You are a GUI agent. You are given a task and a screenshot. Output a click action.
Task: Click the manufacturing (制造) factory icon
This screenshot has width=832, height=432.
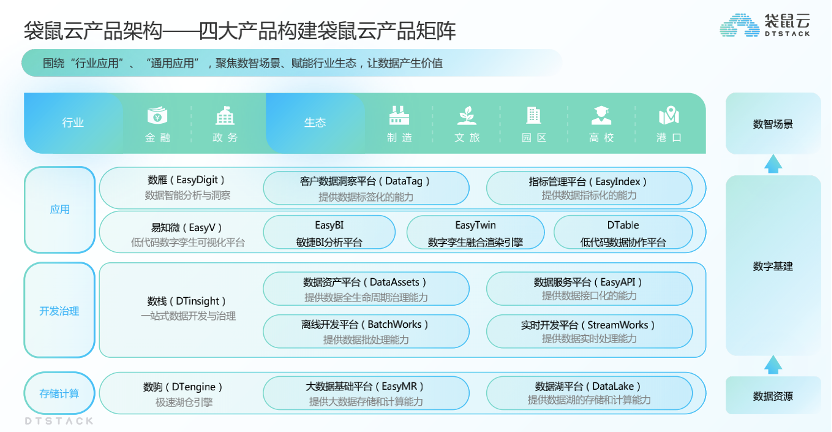click(x=399, y=115)
